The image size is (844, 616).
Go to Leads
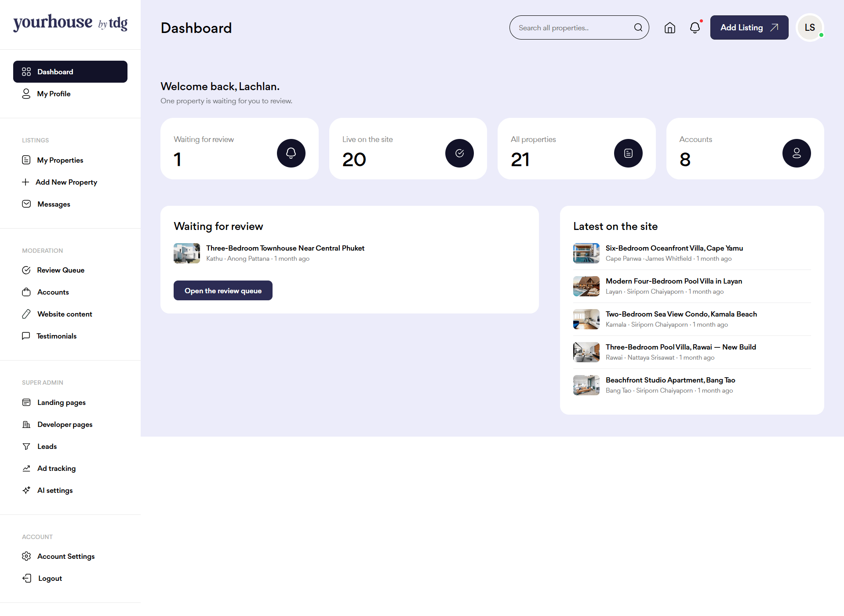click(x=70, y=446)
